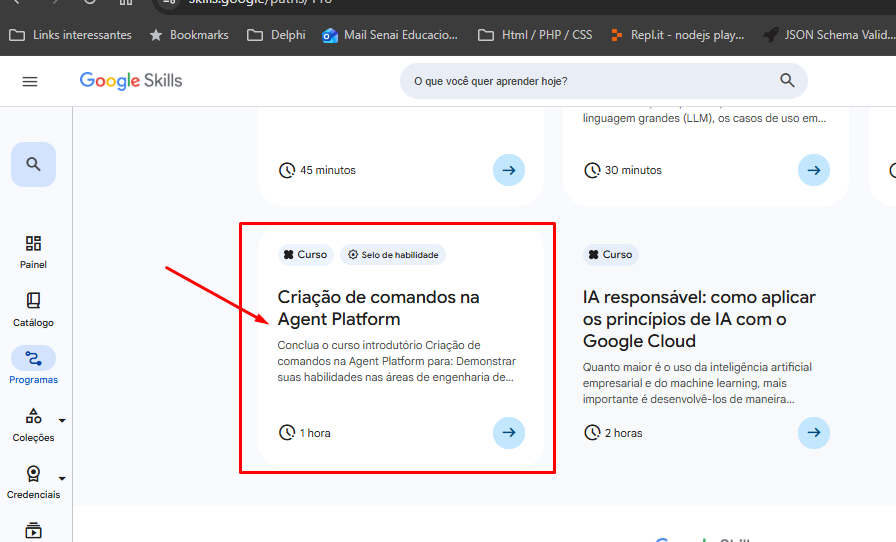Click the video library icon at sidebar bottom
This screenshot has height=542, width=896.
point(33,530)
